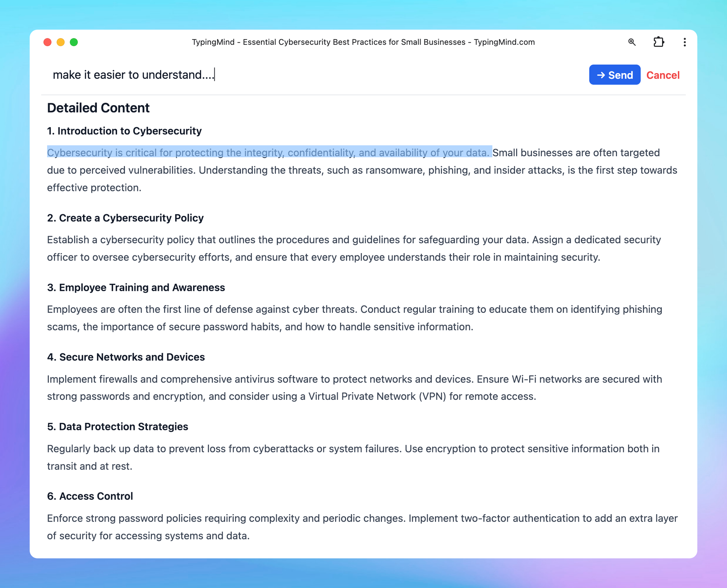Click the window title text in the title bar
The height and width of the screenshot is (588, 727).
click(363, 42)
